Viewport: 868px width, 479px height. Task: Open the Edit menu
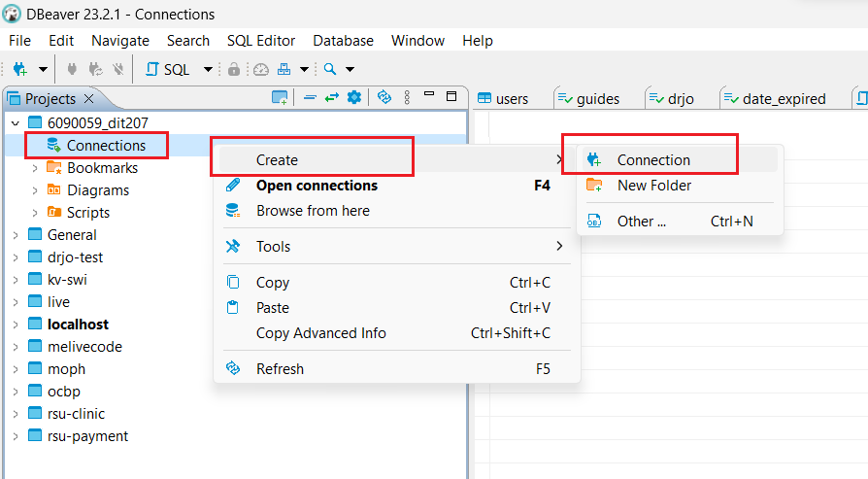61,41
